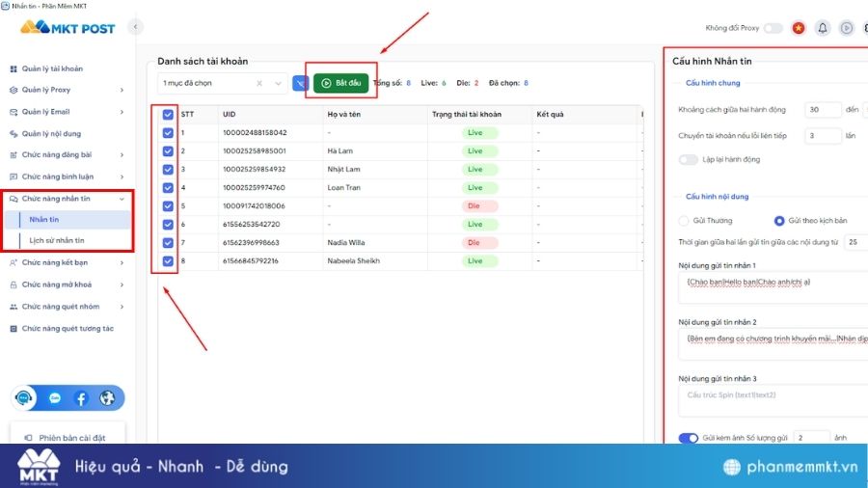Click the play tutorial icon in header
The image size is (868, 488).
[847, 28]
